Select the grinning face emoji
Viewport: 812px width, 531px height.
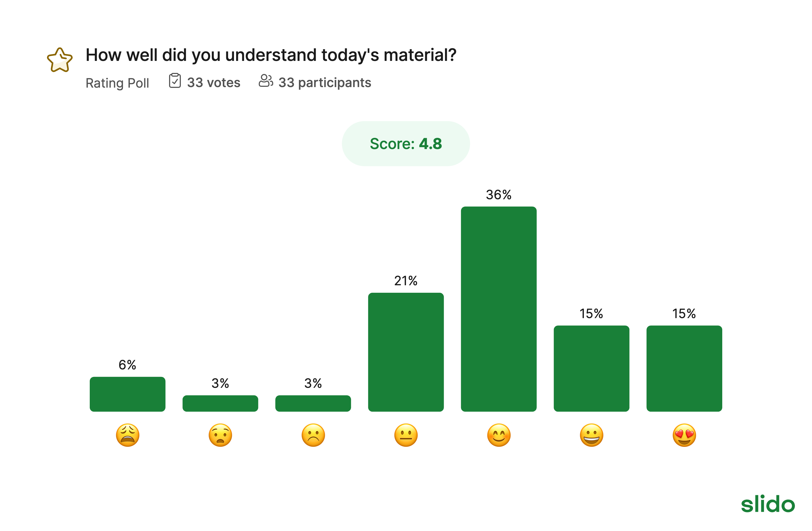(x=592, y=435)
